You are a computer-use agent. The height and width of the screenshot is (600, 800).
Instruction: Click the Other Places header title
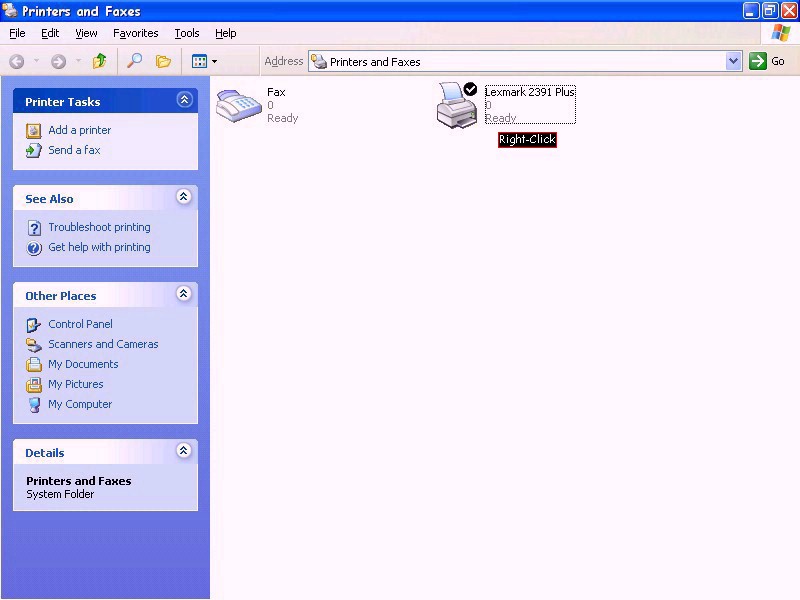coord(61,296)
